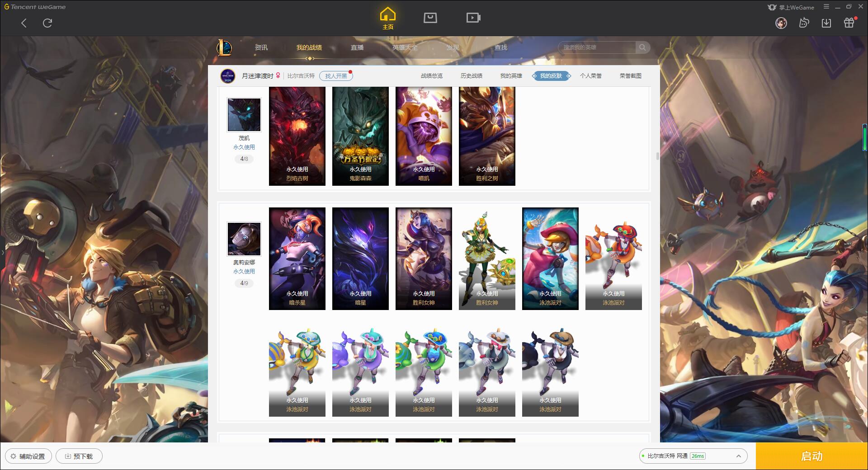Open the store shop icon

tap(430, 18)
